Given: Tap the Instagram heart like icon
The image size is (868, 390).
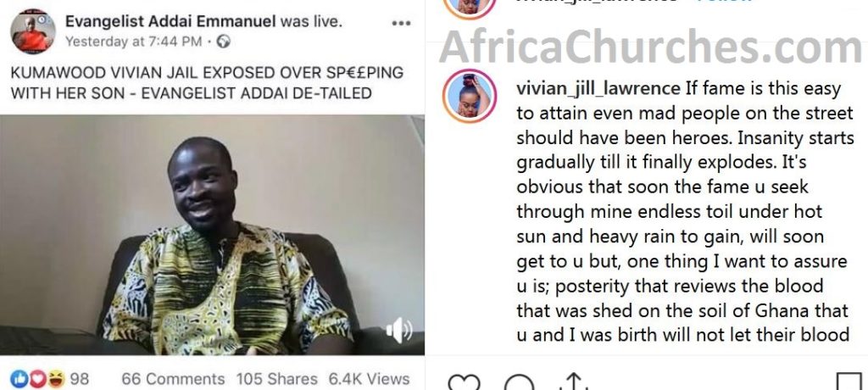Looking at the screenshot, I should point(464,382).
